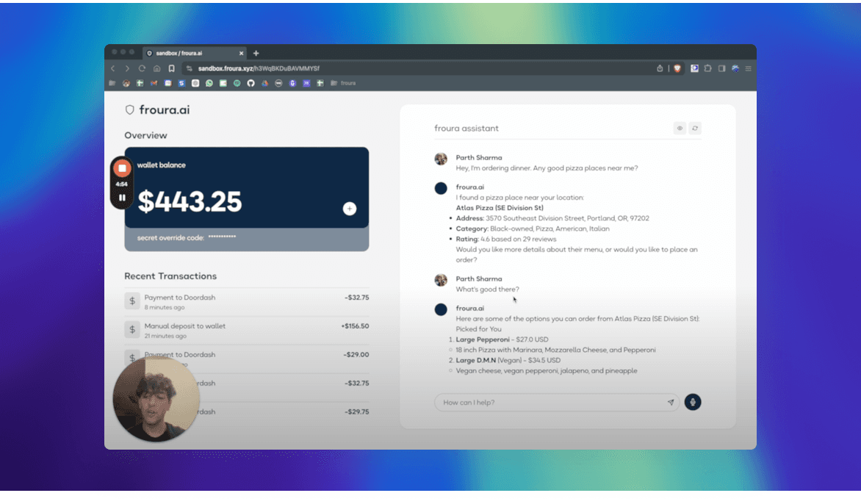Click the dollar icon beside Manual deposit
Viewport: 861px width, 504px height.
132,329
